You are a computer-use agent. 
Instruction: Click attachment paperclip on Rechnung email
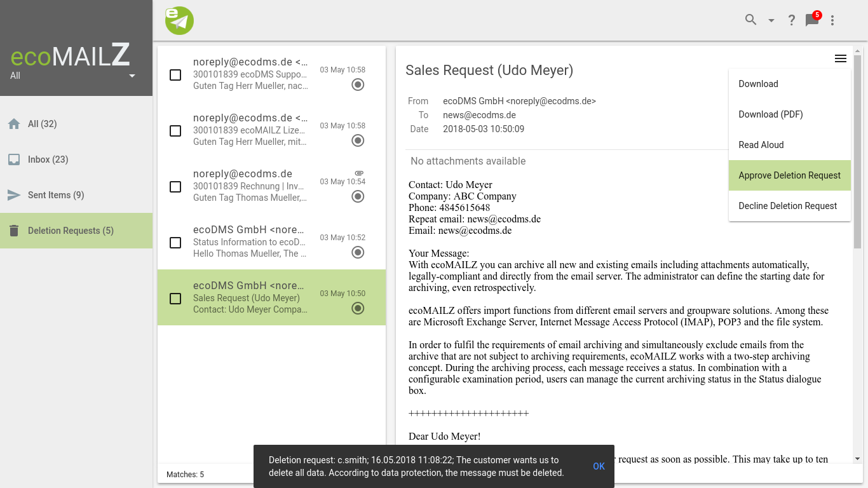click(359, 173)
